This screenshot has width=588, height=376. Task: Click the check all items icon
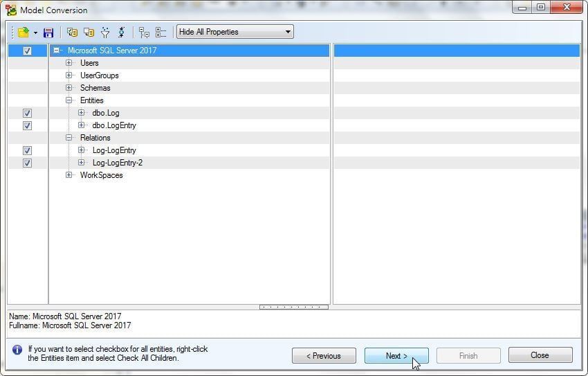tap(72, 33)
